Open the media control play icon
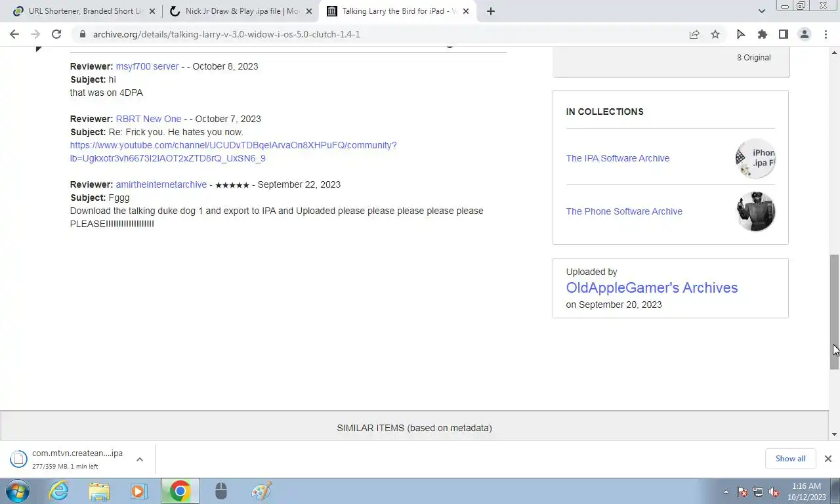The width and height of the screenshot is (840, 504). 741,34
